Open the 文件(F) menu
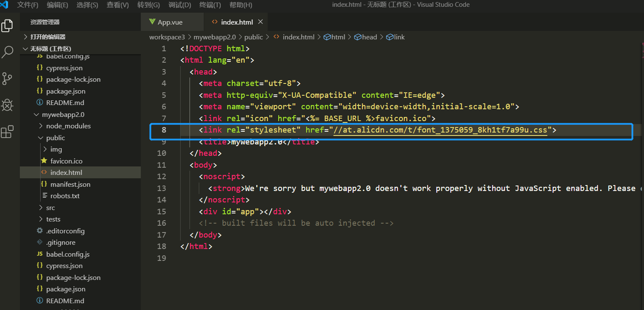 pyautogui.click(x=28, y=5)
